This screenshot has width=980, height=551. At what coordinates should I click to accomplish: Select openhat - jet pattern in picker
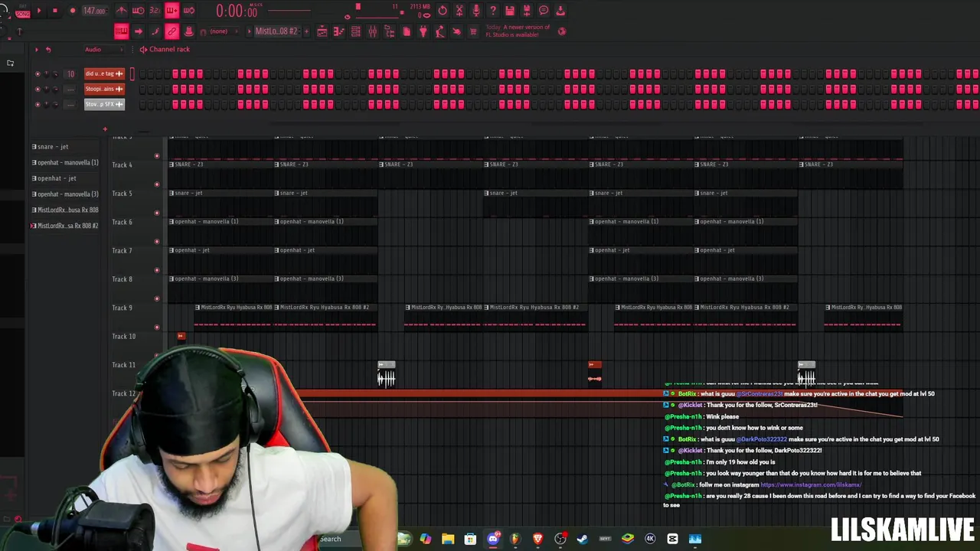pyautogui.click(x=54, y=178)
